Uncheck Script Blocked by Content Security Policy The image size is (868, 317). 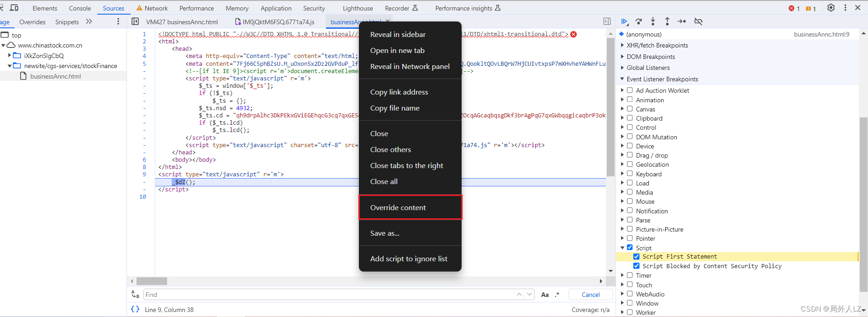pyautogui.click(x=636, y=266)
